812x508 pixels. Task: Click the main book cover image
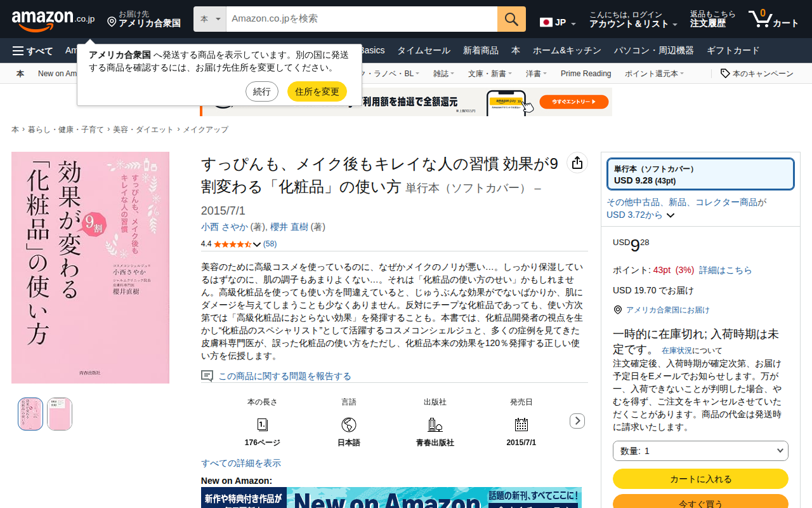(91, 267)
